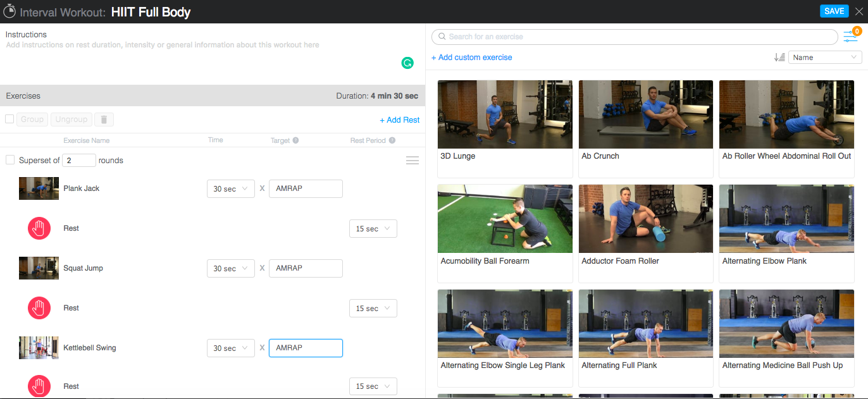Click the Time column header
868x399 pixels.
point(215,140)
